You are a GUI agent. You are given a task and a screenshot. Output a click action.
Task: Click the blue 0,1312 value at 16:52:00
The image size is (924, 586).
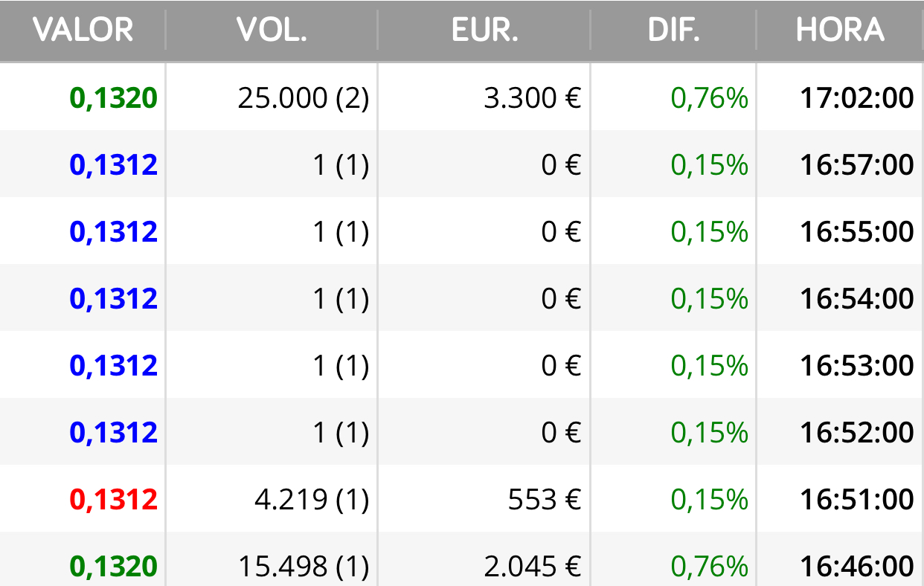click(114, 432)
